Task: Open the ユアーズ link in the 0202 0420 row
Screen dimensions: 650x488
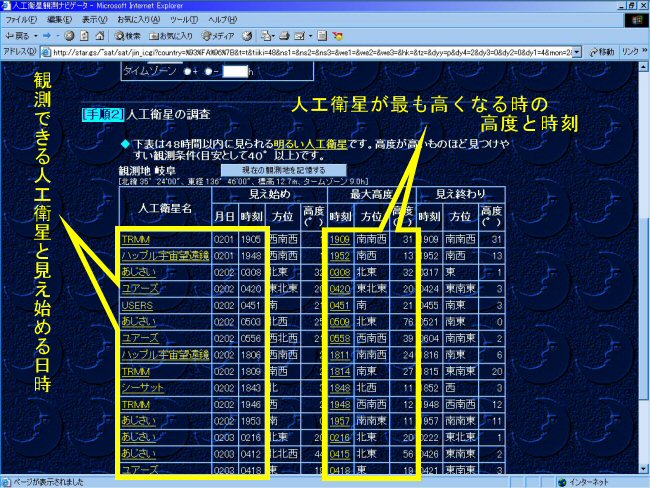Action: coord(140,289)
